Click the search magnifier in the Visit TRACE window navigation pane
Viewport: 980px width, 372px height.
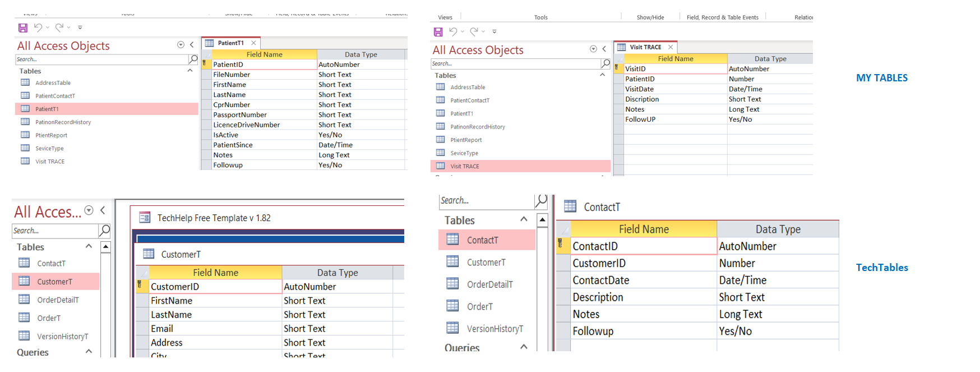(x=605, y=63)
